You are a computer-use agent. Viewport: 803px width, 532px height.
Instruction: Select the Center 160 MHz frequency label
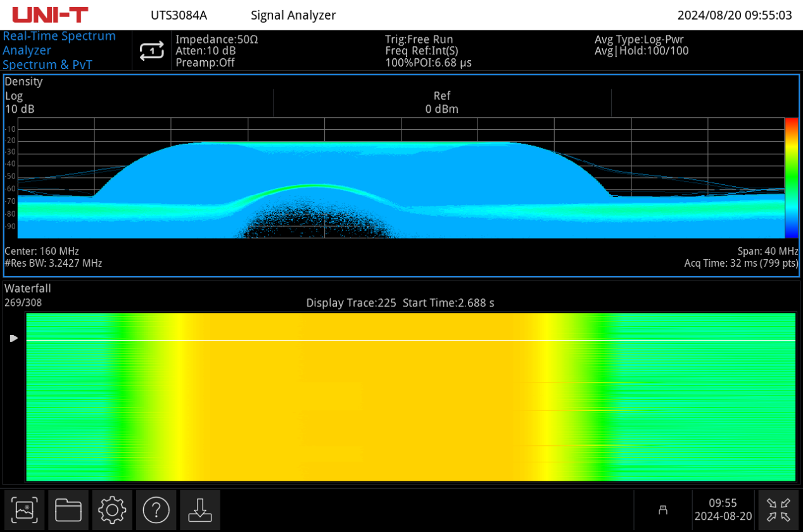coord(42,251)
